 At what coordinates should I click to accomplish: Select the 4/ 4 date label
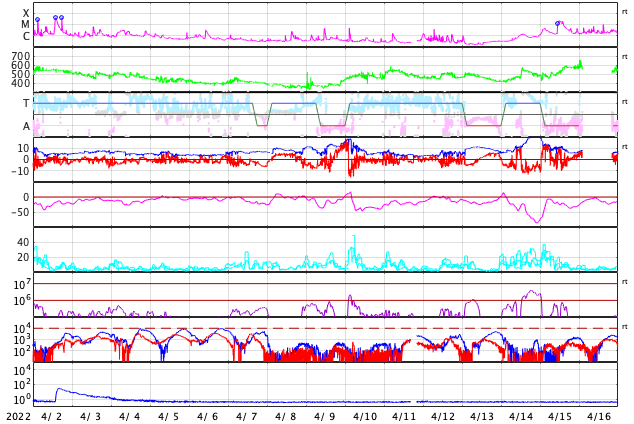click(x=130, y=416)
